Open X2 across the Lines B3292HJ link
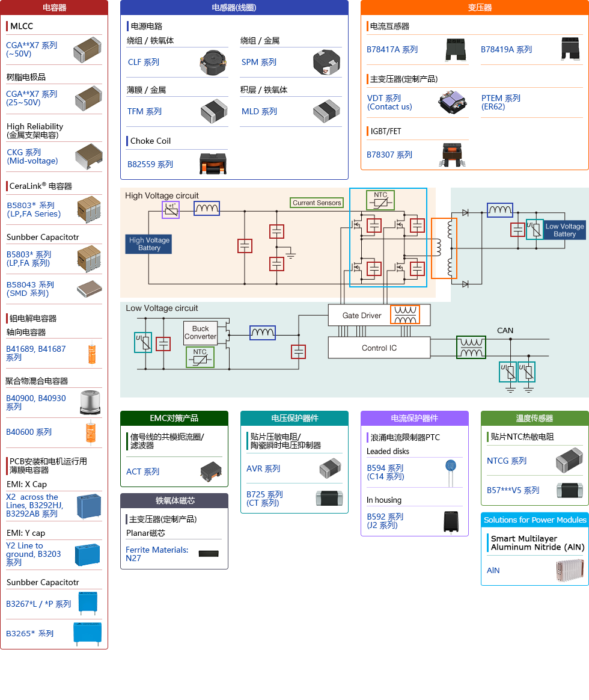589x700 pixels. [x=34, y=505]
